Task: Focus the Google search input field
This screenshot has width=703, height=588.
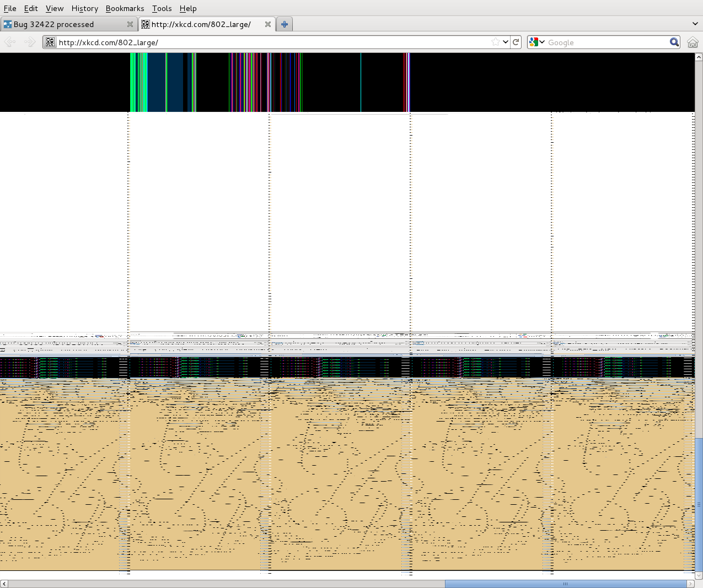Action: [607, 42]
